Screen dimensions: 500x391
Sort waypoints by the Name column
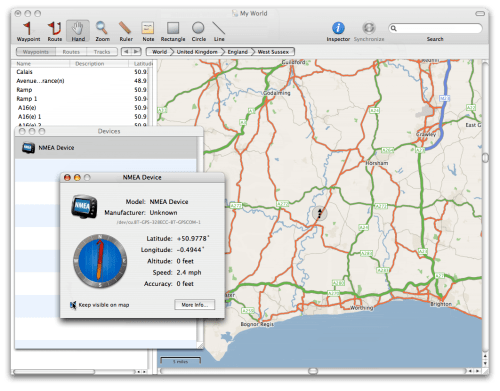pos(41,64)
